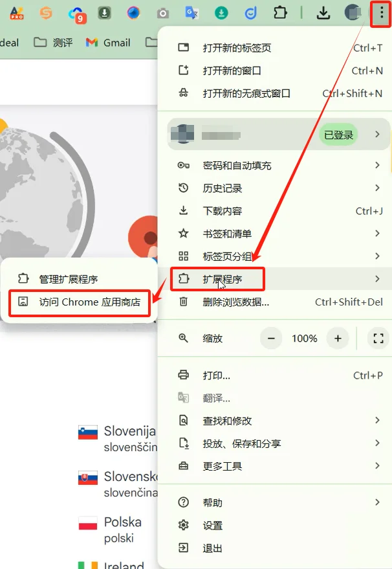Click the exit icon beside 退出
This screenshot has height=569, width=392.
coord(184,548)
